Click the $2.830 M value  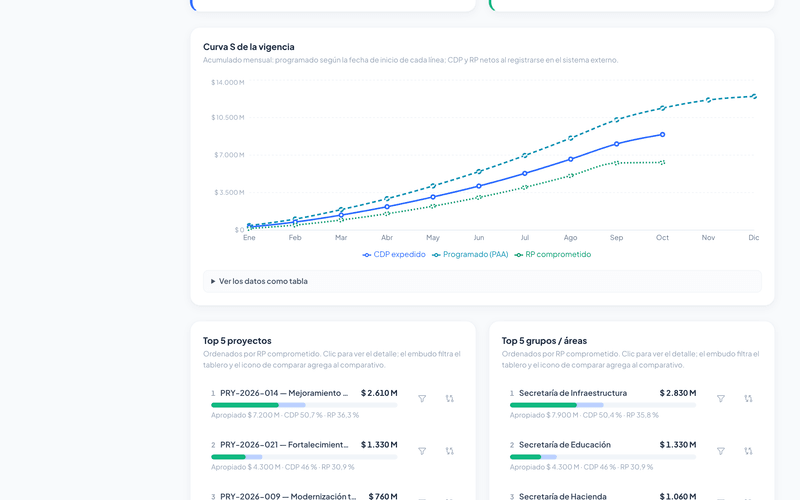point(678,393)
